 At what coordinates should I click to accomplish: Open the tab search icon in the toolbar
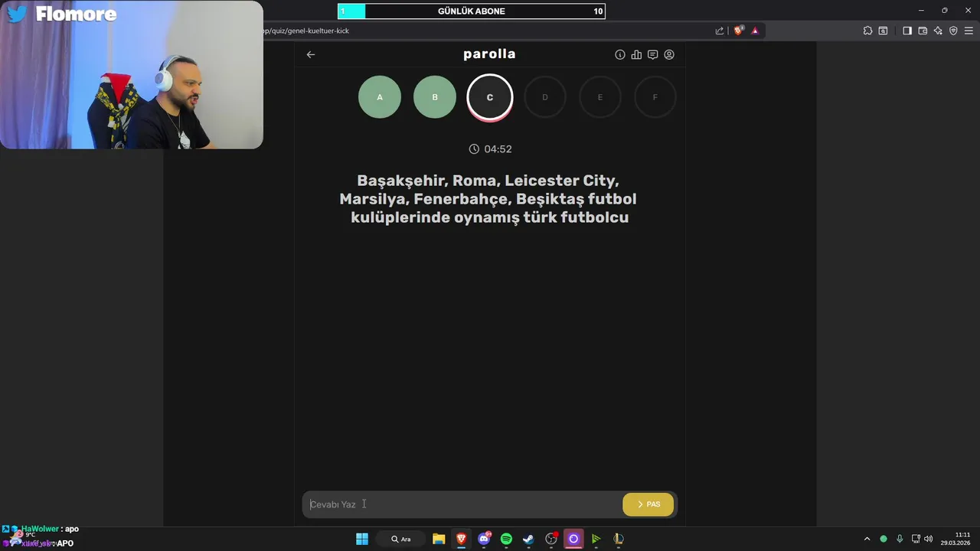point(883,31)
